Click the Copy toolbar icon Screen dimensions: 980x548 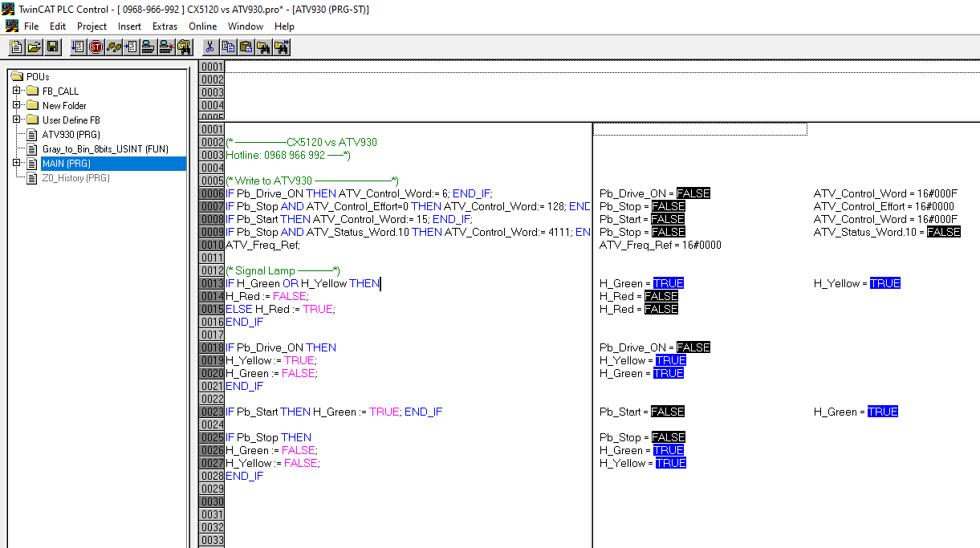(229, 47)
